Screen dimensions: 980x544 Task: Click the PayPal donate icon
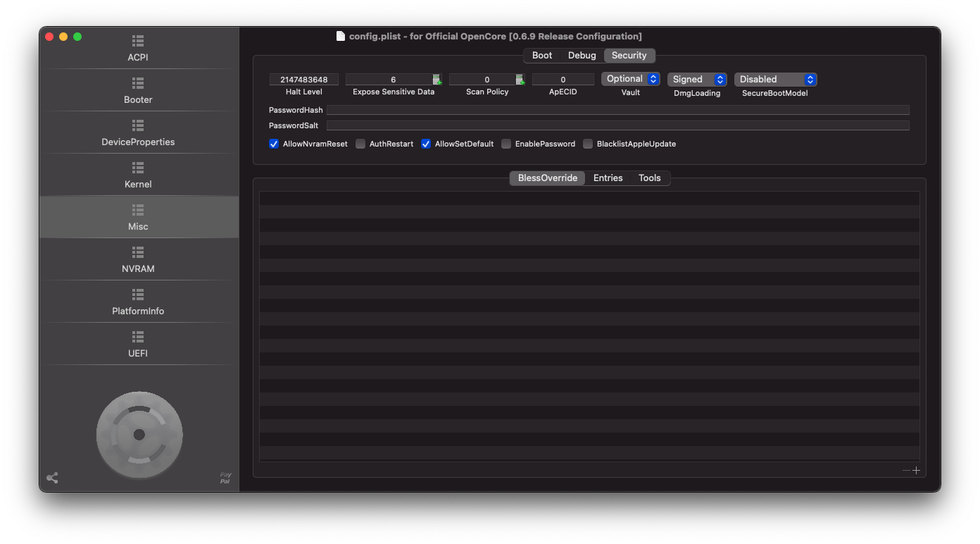coord(225,478)
